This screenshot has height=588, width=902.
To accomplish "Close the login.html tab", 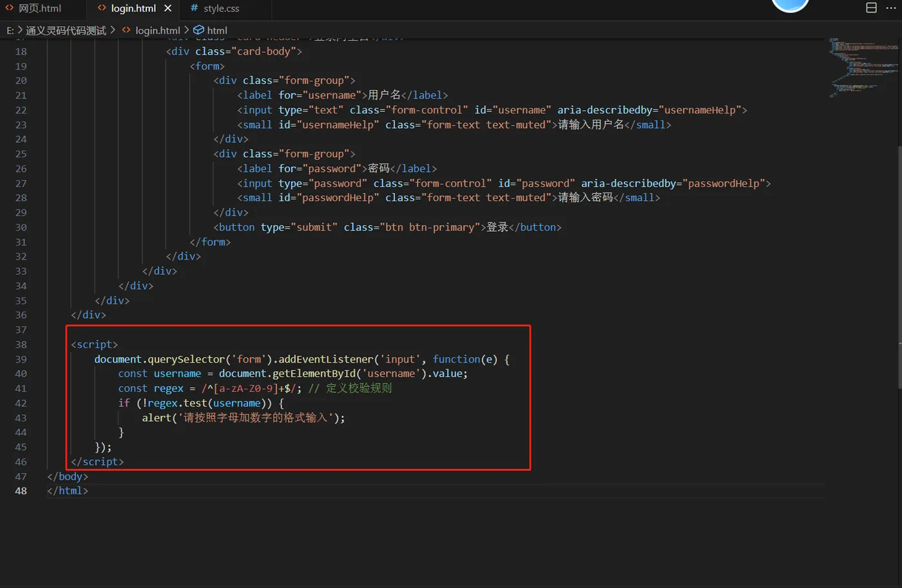I will click(x=168, y=8).
